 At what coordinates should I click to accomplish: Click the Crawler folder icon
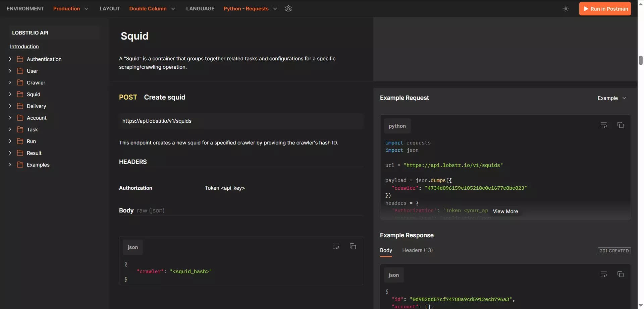click(x=20, y=82)
